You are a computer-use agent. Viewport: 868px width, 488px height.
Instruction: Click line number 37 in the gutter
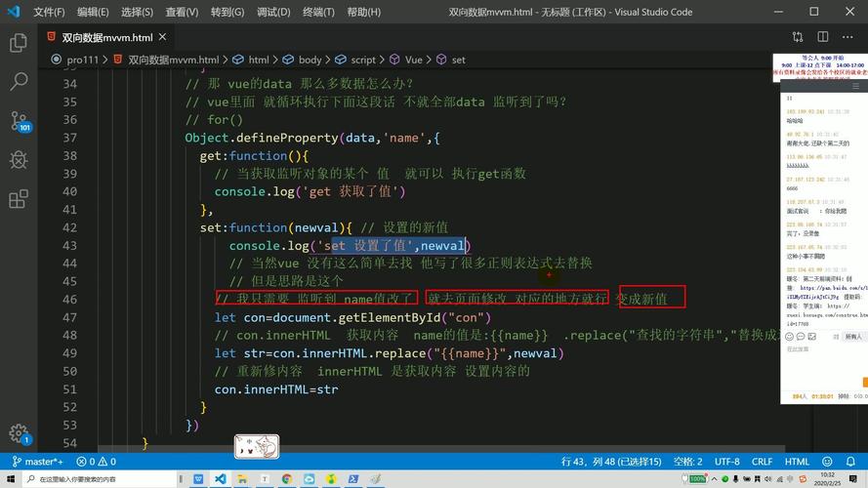69,138
